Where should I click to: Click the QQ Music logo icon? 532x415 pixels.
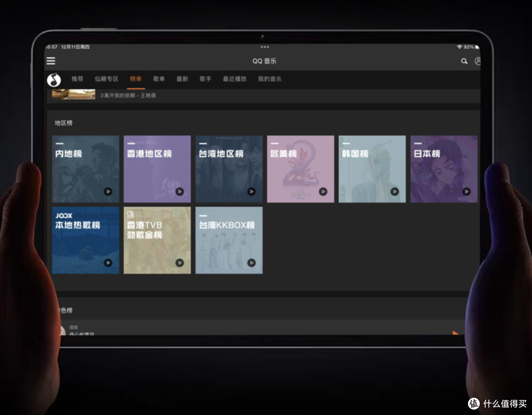(x=54, y=80)
